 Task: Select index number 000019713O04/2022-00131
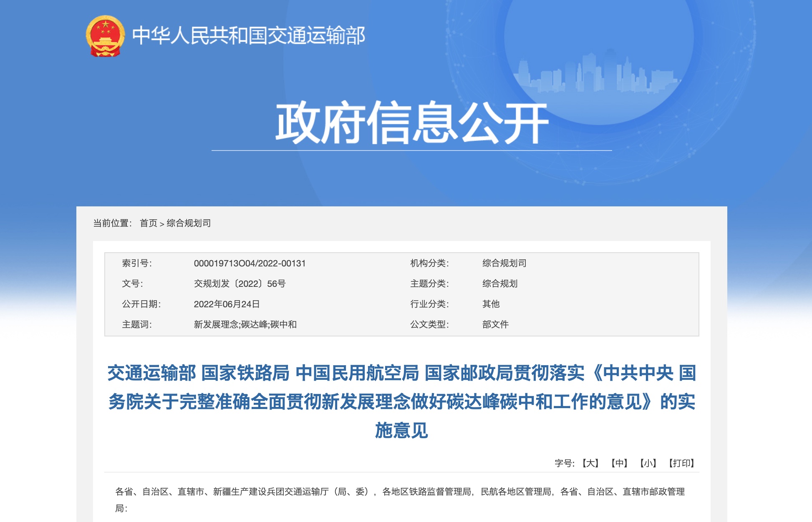coord(250,264)
